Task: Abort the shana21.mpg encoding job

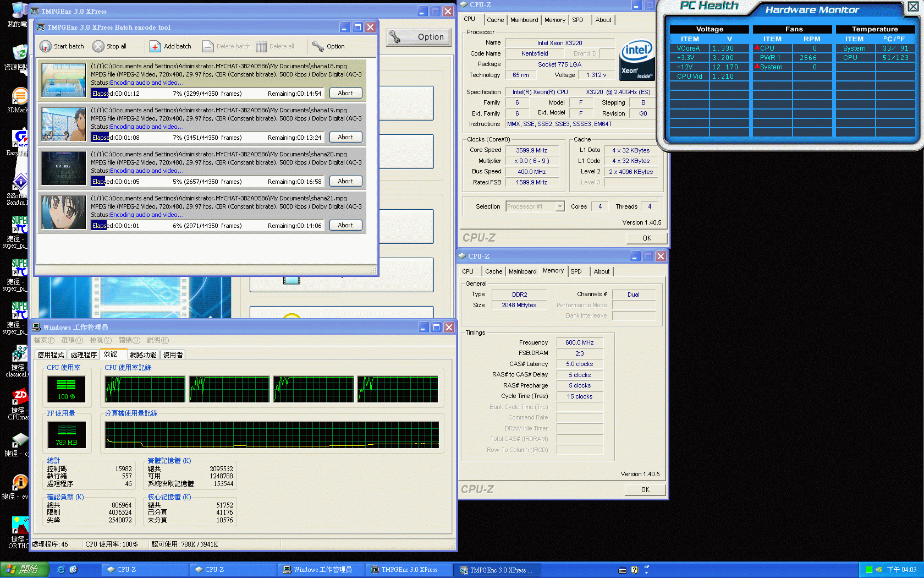Action: (x=345, y=225)
